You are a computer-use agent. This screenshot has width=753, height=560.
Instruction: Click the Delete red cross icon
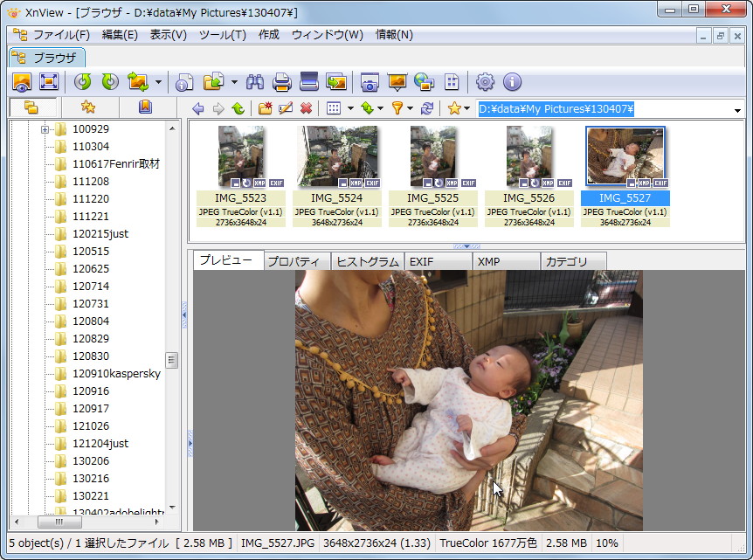(x=306, y=108)
